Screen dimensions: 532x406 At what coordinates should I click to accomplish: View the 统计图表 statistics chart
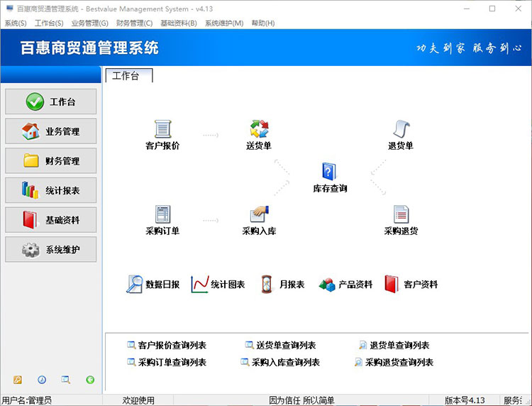click(x=218, y=285)
